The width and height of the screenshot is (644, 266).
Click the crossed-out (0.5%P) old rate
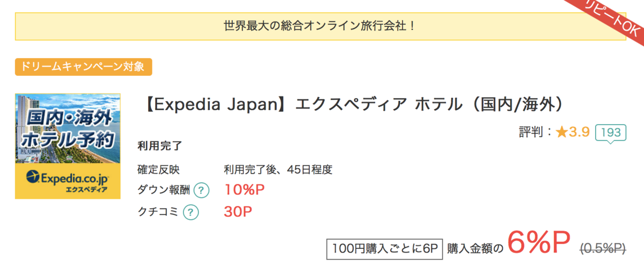pos(603,248)
